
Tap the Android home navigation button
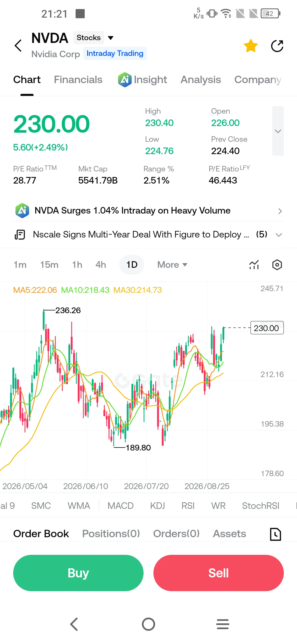pyautogui.click(x=148, y=624)
